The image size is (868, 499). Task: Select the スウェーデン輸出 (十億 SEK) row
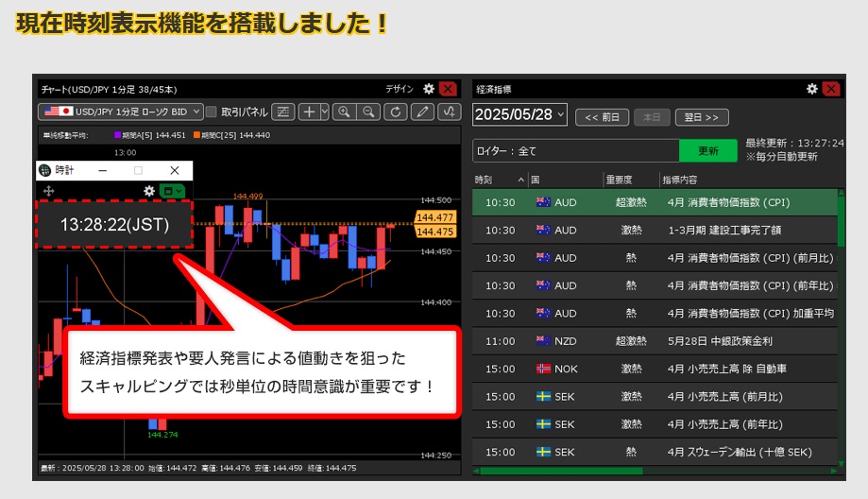tap(655, 452)
